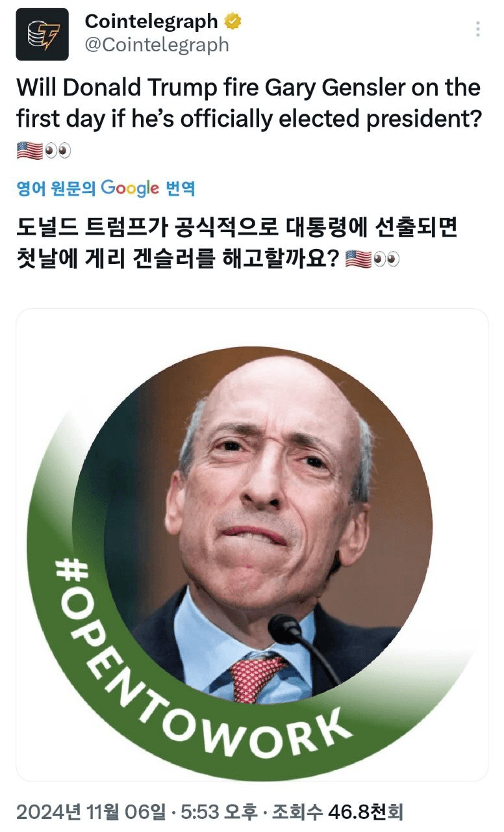The height and width of the screenshot is (832, 504).
Task: Open the three-dot more options menu
Action: (478, 29)
